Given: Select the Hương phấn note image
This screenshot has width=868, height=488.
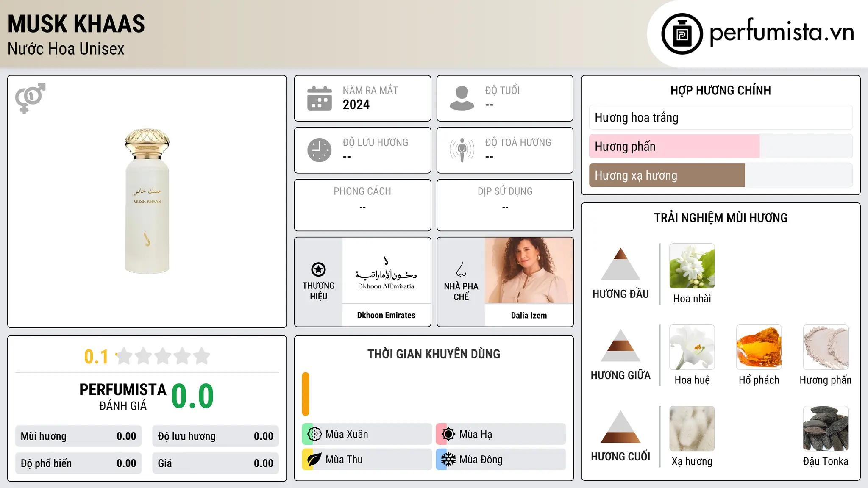Looking at the screenshot, I should (826, 347).
